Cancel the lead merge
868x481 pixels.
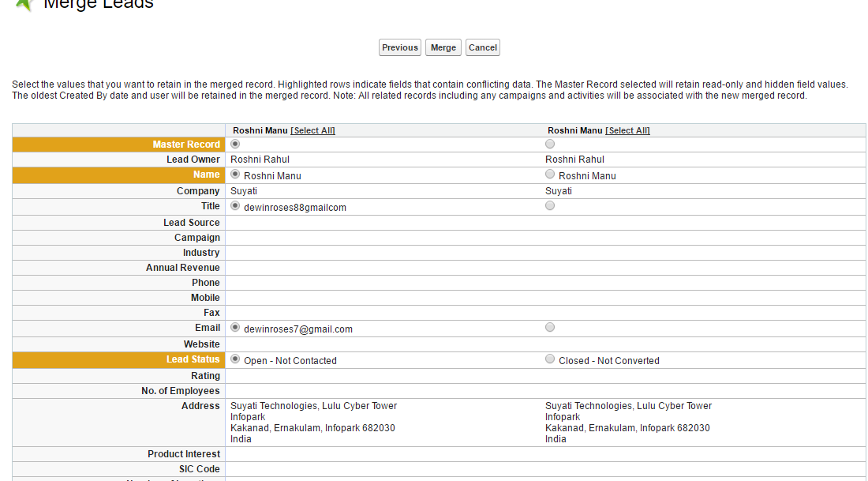click(483, 47)
